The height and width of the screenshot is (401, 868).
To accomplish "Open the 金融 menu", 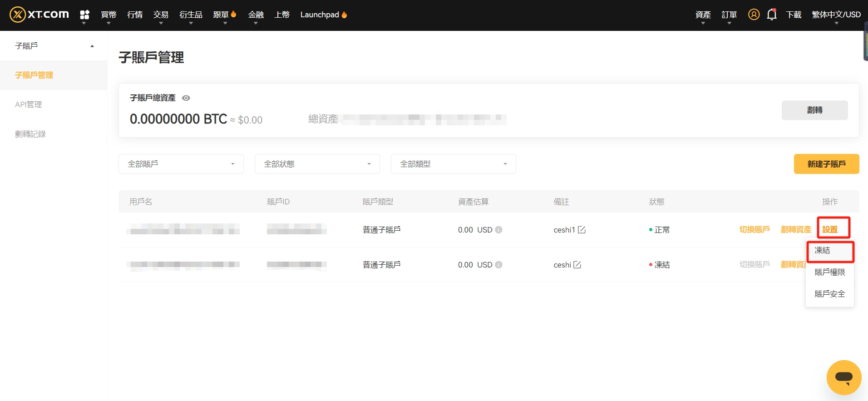I will 256,15.
